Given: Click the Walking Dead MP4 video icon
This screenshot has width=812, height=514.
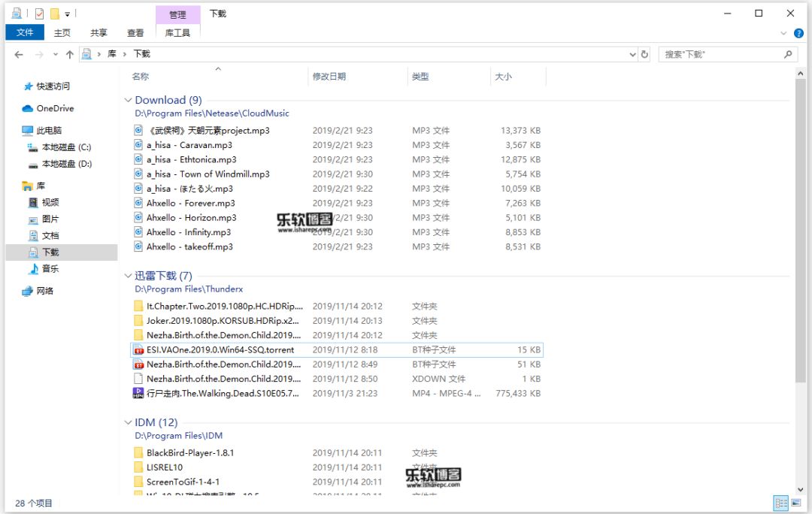Looking at the screenshot, I should [138, 394].
